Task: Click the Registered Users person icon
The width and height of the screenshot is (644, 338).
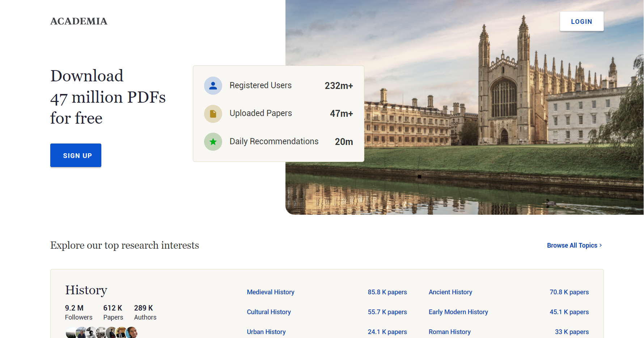Action: (213, 86)
